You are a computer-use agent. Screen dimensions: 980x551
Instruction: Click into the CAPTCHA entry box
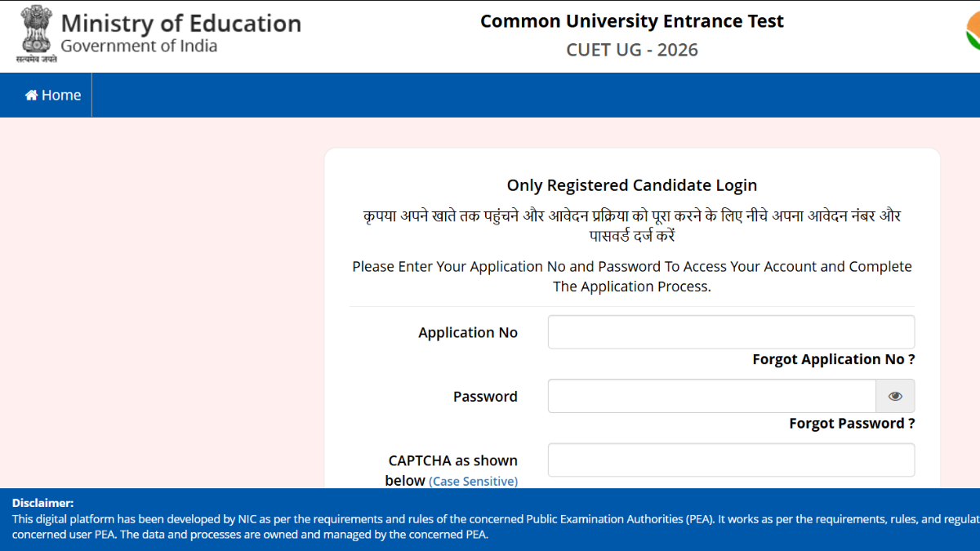tap(730, 460)
